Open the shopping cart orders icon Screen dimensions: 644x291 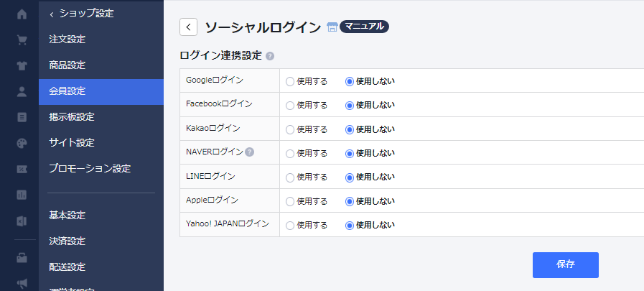click(22, 40)
